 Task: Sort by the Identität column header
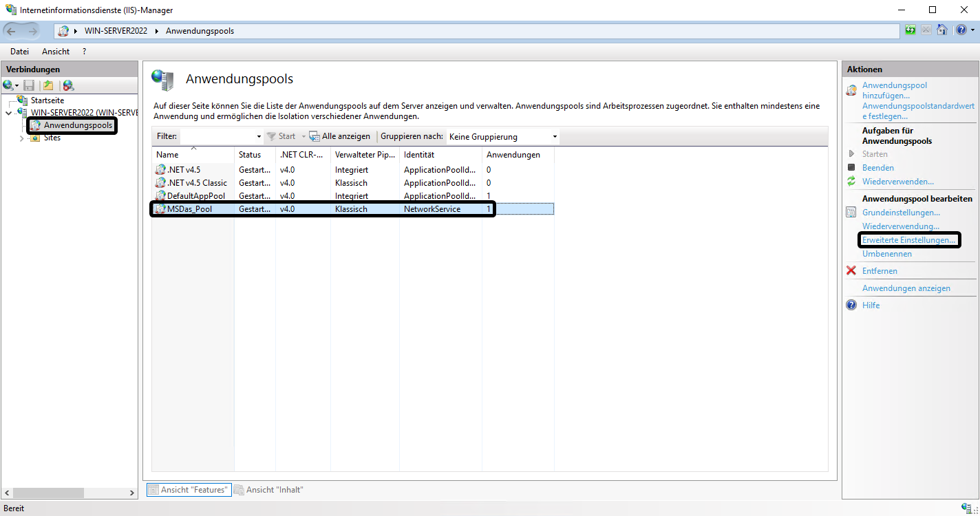(x=440, y=155)
